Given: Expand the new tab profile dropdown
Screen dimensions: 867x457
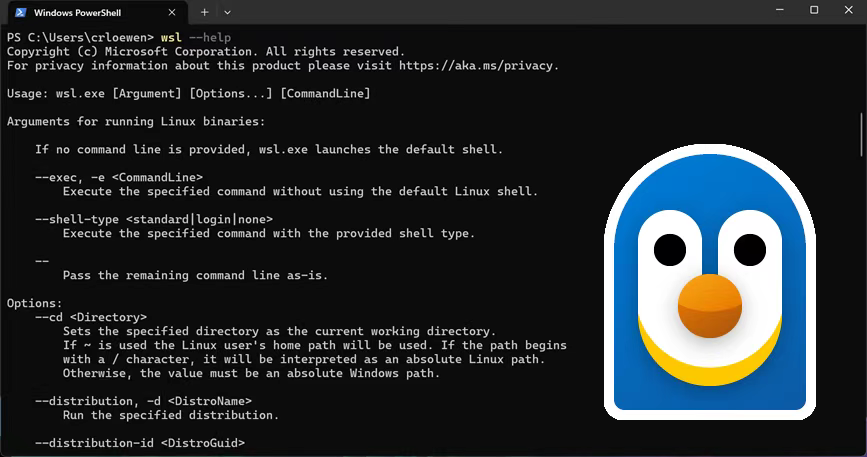Looking at the screenshot, I should click(227, 12).
